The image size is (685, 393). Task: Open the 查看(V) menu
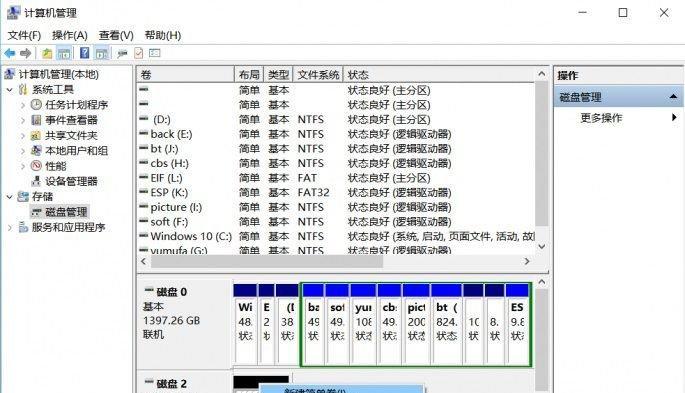click(x=116, y=35)
